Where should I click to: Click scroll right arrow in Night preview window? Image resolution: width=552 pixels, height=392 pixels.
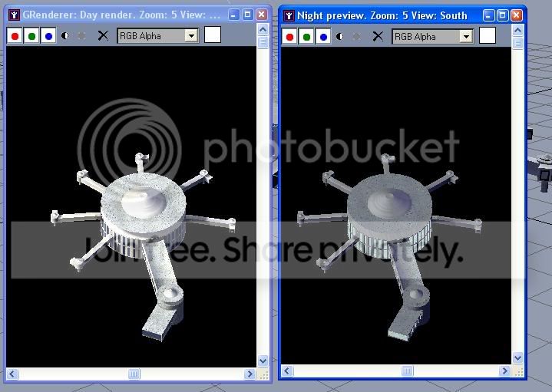[504, 371]
